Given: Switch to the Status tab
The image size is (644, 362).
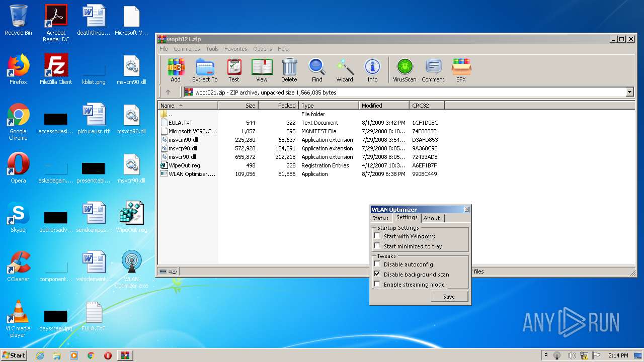Looking at the screenshot, I should [380, 218].
